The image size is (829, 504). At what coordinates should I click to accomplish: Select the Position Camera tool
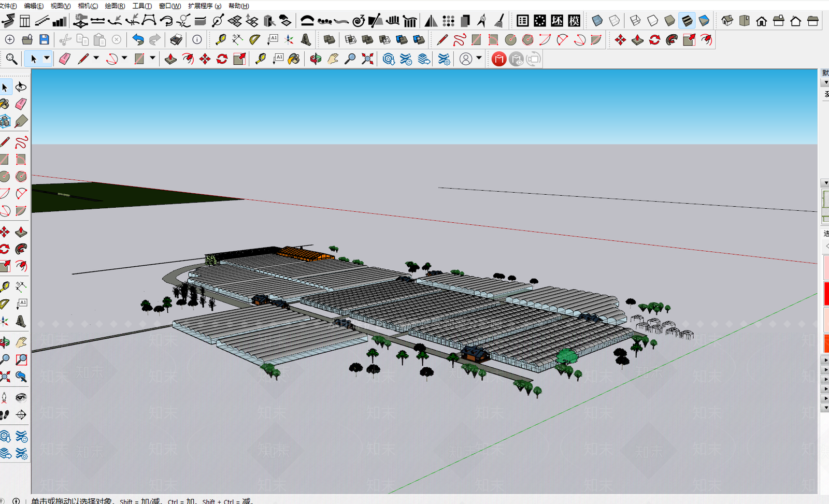pos(4,397)
